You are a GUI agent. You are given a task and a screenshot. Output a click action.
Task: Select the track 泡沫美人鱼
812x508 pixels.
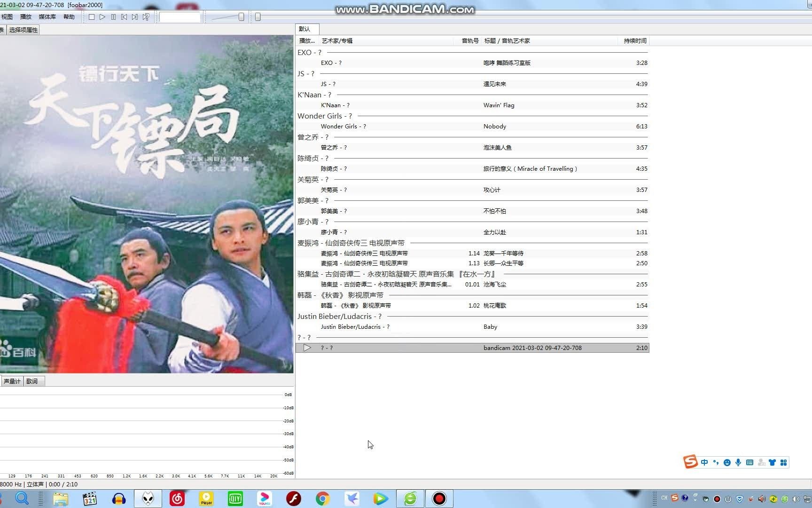tap(472, 147)
